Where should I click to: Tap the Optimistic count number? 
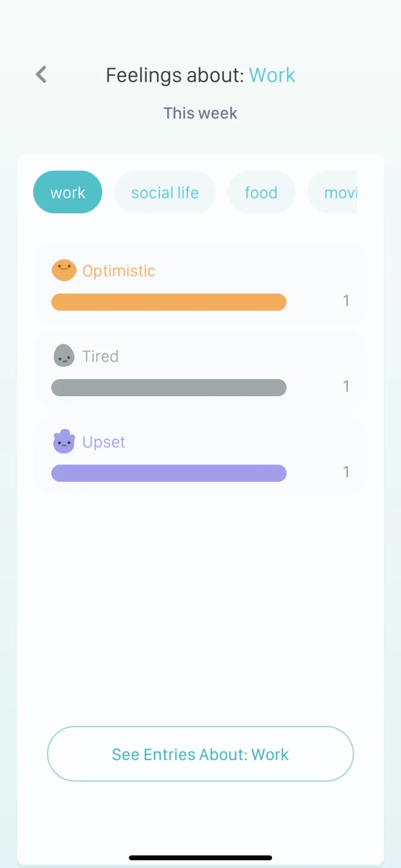tap(346, 301)
